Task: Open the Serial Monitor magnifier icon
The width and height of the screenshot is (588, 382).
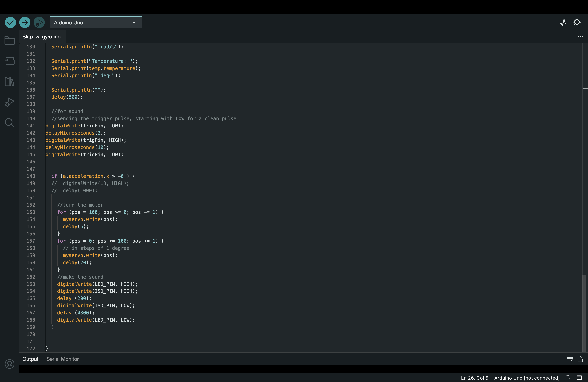Action: pyautogui.click(x=577, y=22)
